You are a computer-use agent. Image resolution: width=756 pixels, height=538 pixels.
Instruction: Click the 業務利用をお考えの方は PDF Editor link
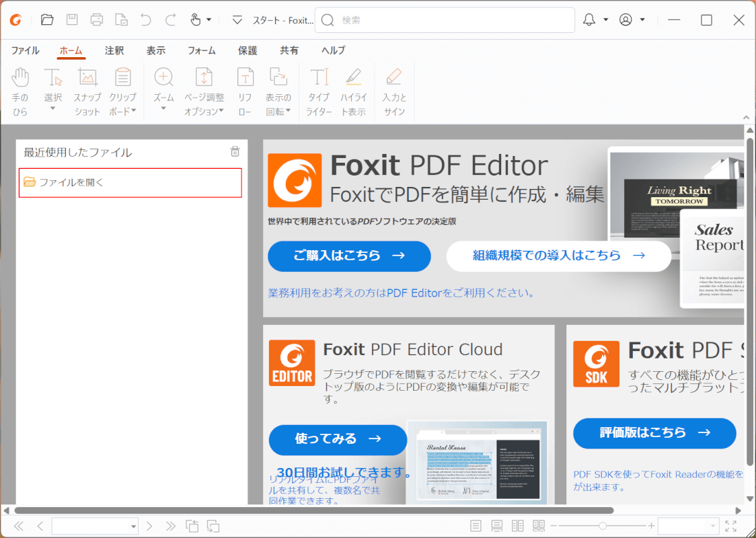point(401,293)
